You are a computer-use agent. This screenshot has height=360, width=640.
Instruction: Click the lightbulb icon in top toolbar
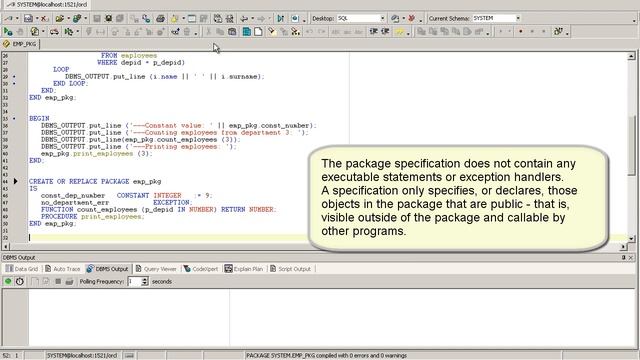(175, 18)
